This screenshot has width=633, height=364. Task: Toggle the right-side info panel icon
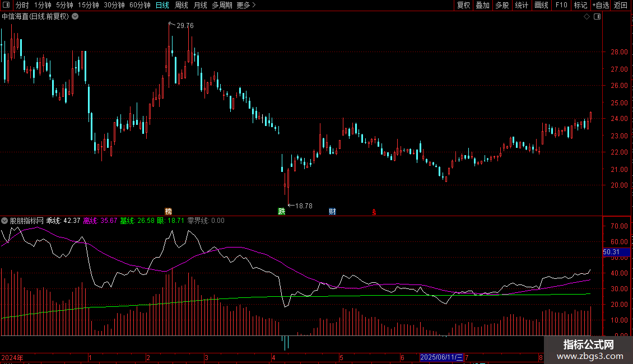point(597,17)
